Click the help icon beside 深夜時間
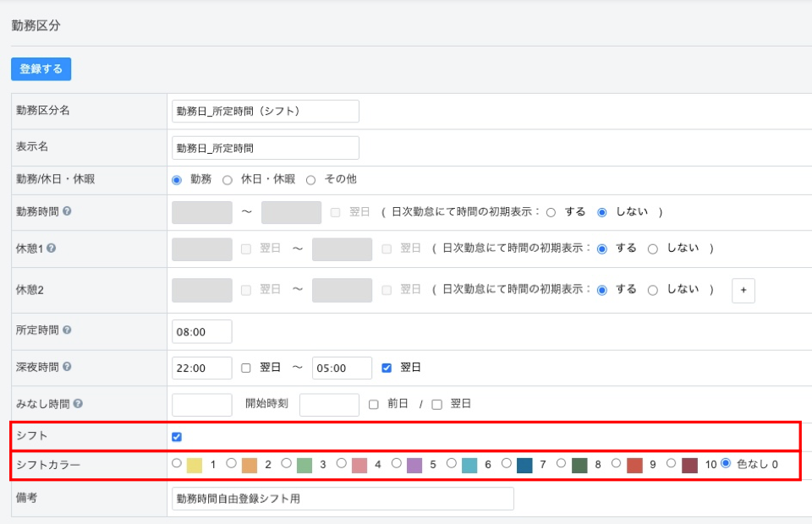 pyautogui.click(x=67, y=367)
